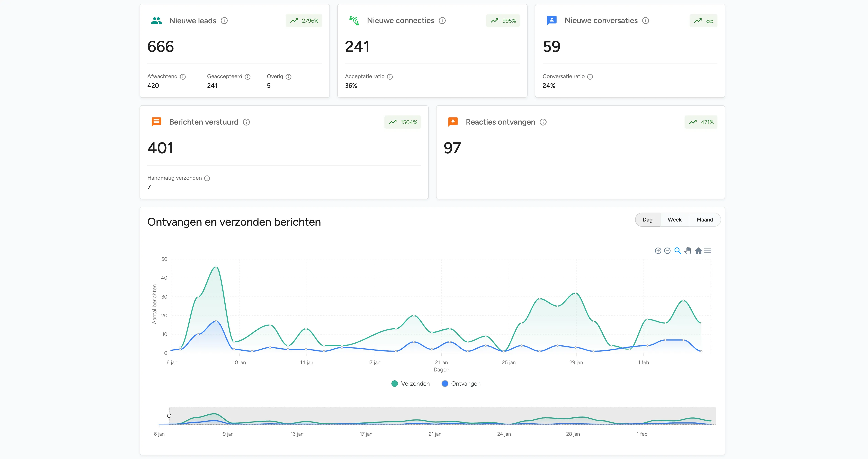Click the Nieuwe conversaties contact icon

552,21
